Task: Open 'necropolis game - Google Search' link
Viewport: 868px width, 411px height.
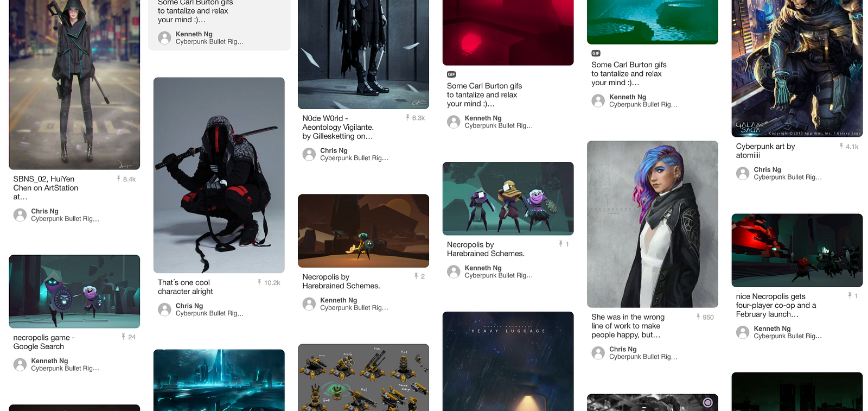Action: click(x=44, y=342)
